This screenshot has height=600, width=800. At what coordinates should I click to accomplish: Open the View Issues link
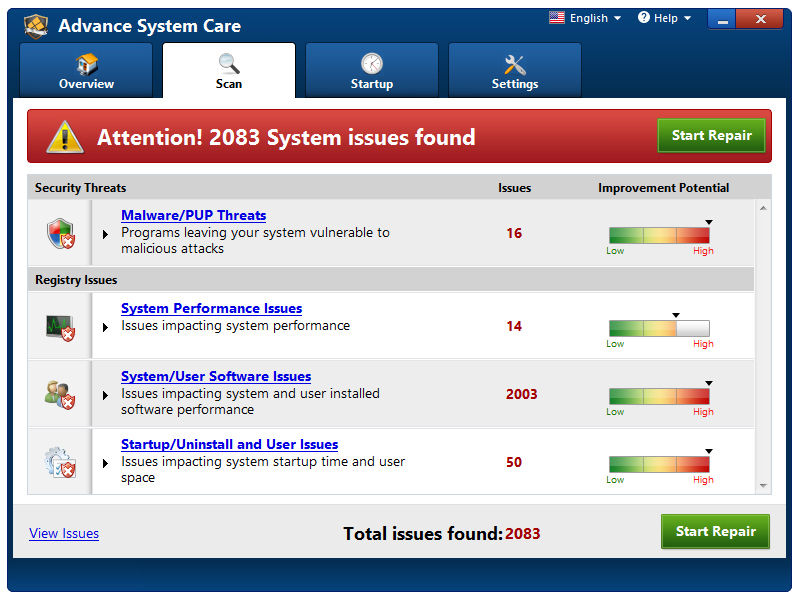click(64, 533)
